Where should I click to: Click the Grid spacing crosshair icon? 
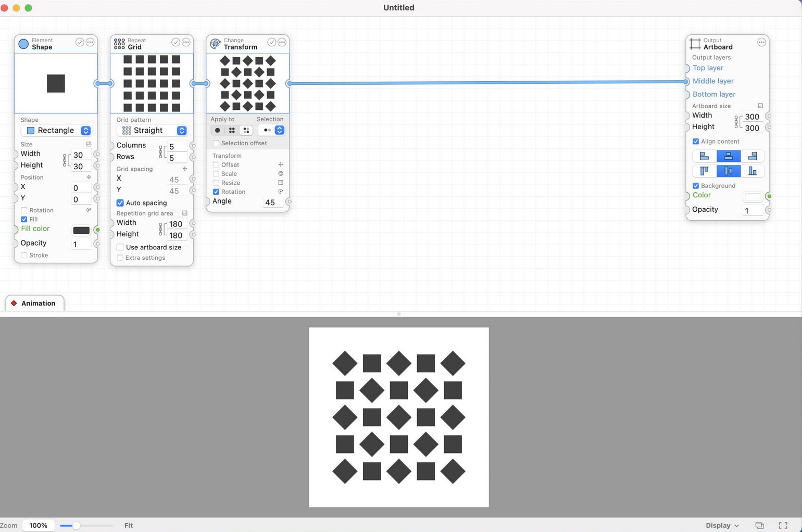[184, 169]
